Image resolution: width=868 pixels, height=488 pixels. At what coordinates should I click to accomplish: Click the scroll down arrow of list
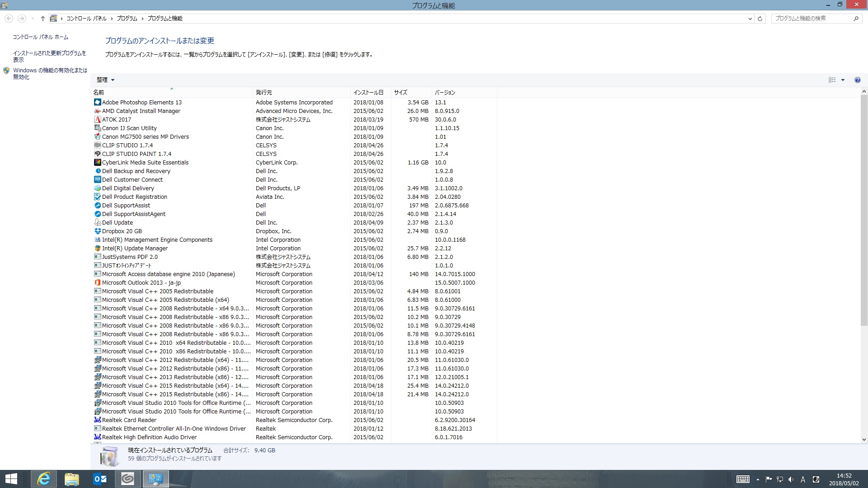coord(864,439)
